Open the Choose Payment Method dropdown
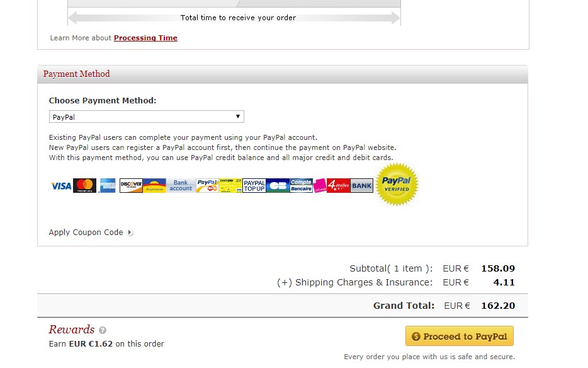Image resolution: width=588 pixels, height=368 pixels. [x=147, y=117]
